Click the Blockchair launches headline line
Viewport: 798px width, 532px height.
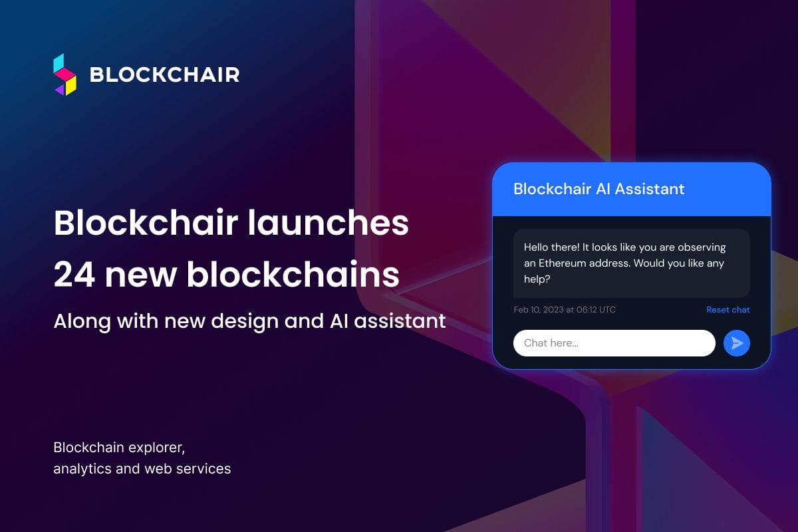(x=231, y=223)
